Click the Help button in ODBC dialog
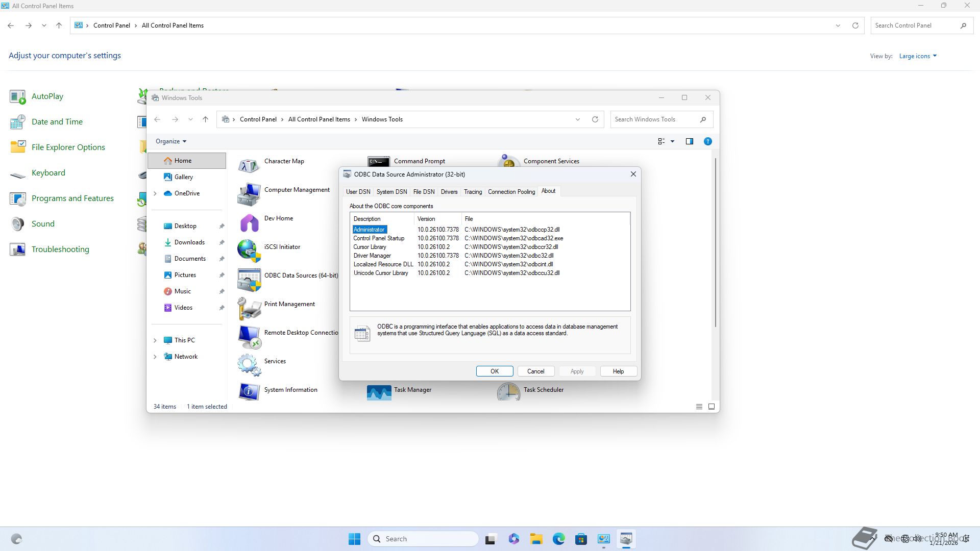980x551 pixels. point(618,371)
